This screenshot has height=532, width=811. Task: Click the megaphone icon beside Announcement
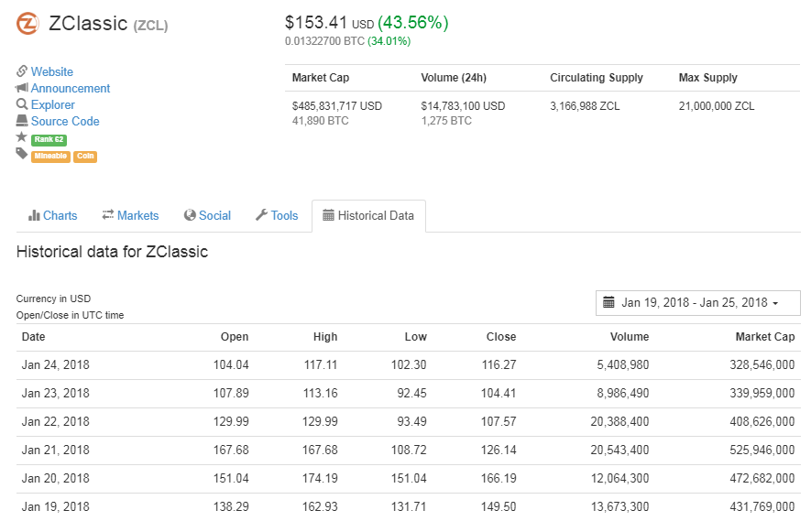pos(22,88)
